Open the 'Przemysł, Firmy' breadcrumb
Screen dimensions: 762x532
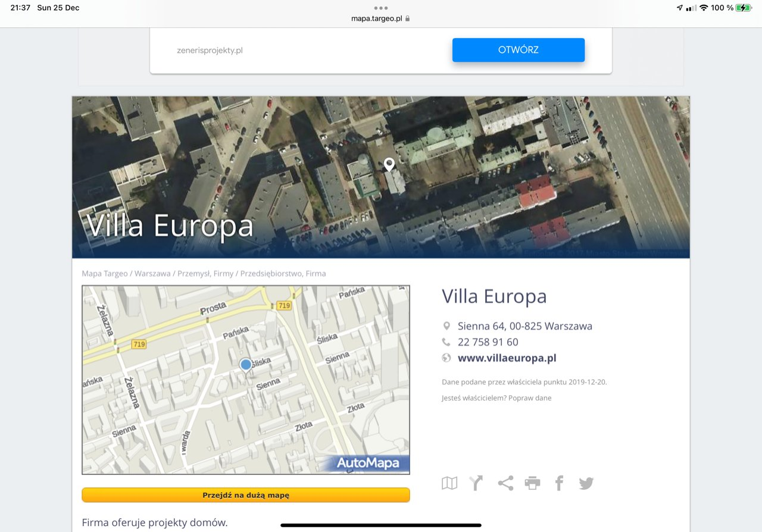[x=205, y=274]
